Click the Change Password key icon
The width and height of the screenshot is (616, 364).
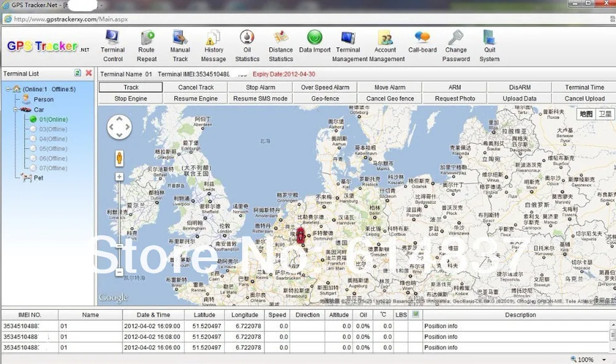[456, 38]
